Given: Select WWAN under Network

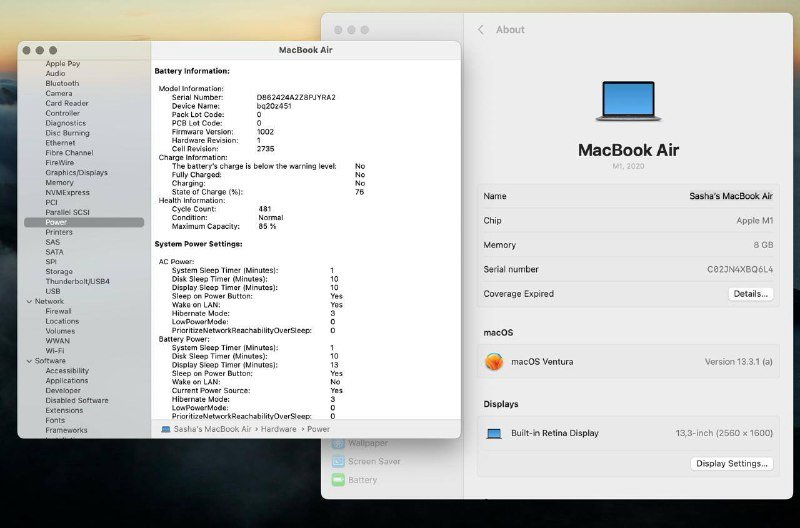Looking at the screenshot, I should 58,341.
